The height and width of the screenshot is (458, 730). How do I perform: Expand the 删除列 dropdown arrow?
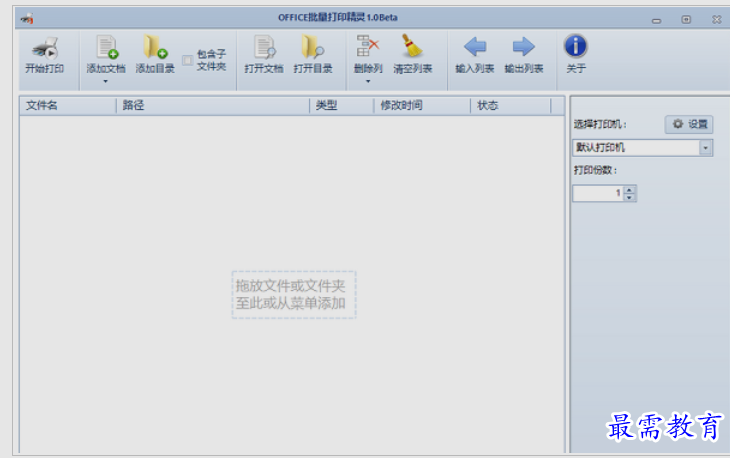point(368,81)
